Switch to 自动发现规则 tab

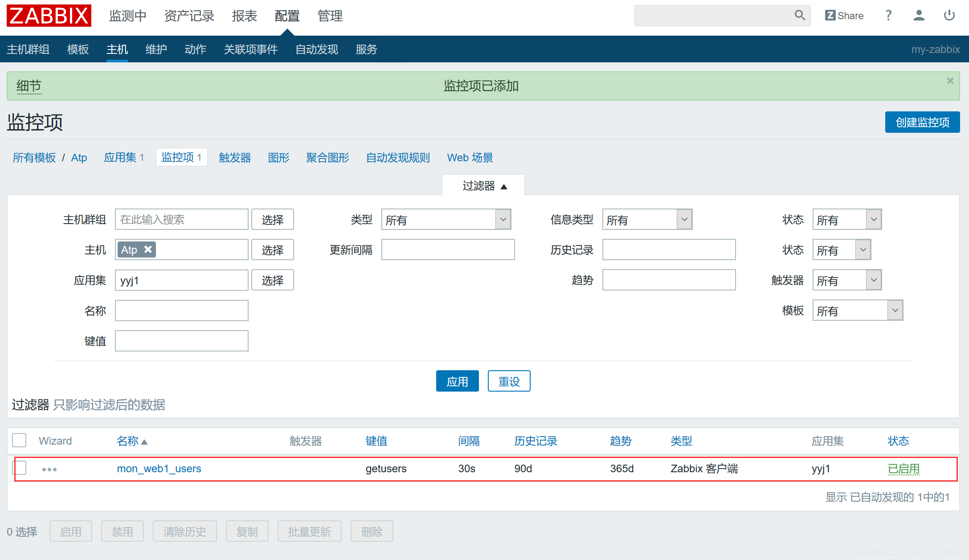click(398, 158)
